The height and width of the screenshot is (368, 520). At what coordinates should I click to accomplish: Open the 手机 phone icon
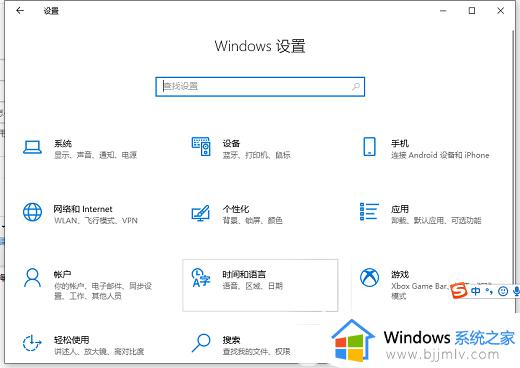point(369,146)
